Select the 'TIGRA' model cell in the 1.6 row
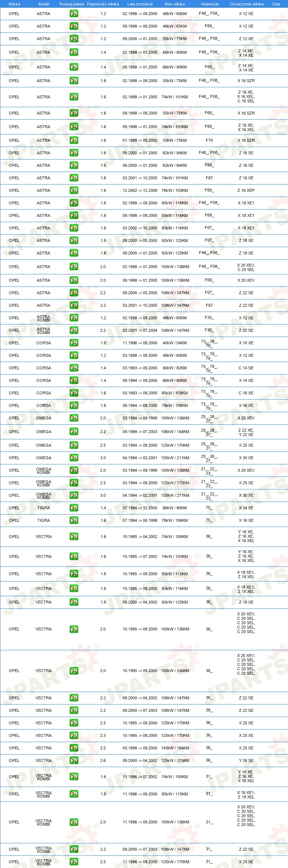Screen dimensions: 288x868 coord(43,520)
